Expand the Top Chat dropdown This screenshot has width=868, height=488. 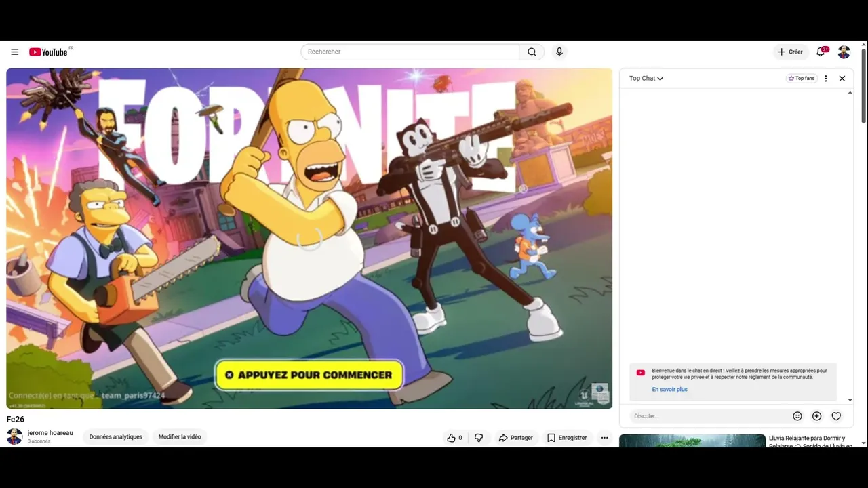[x=646, y=79]
